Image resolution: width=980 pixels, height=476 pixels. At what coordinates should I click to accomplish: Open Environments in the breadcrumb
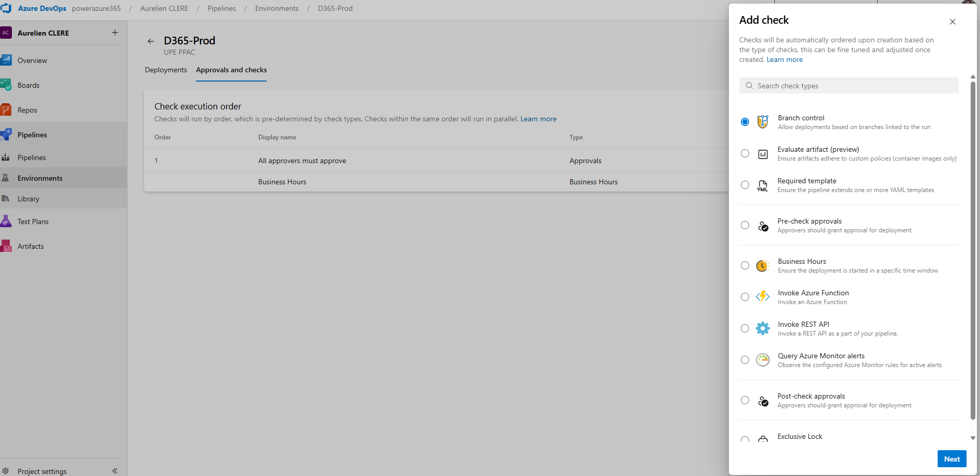pyautogui.click(x=277, y=8)
